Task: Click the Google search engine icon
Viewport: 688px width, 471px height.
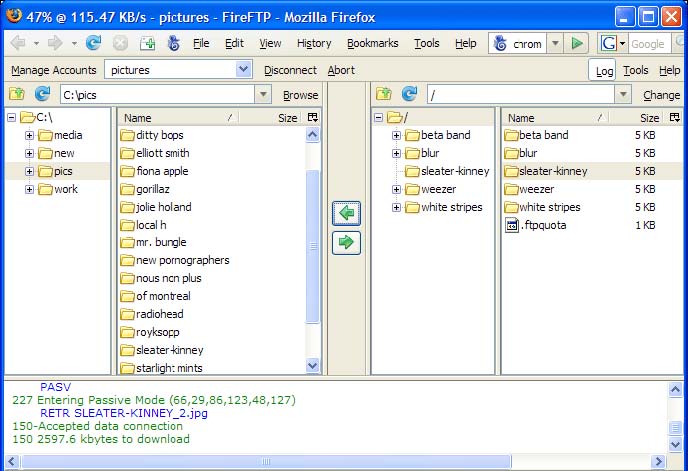Action: pos(609,43)
